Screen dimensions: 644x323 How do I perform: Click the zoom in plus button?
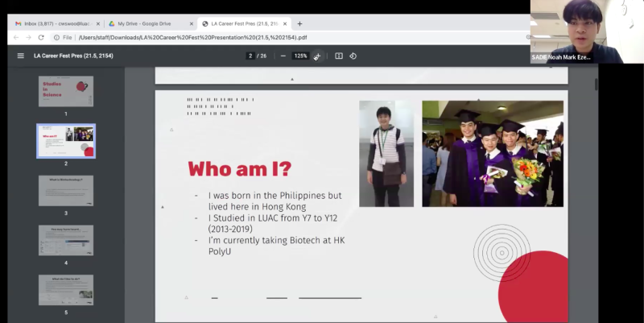(317, 56)
